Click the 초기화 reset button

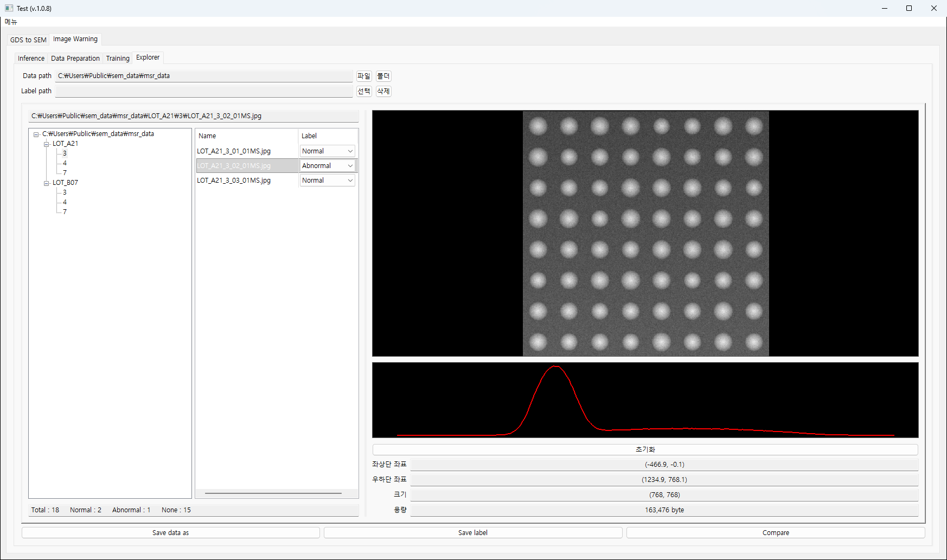645,449
